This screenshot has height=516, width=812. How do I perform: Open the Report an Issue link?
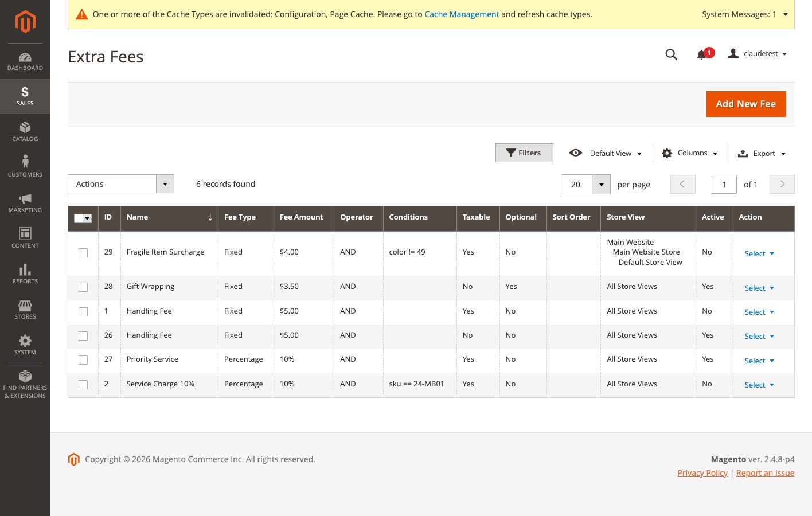coord(765,473)
